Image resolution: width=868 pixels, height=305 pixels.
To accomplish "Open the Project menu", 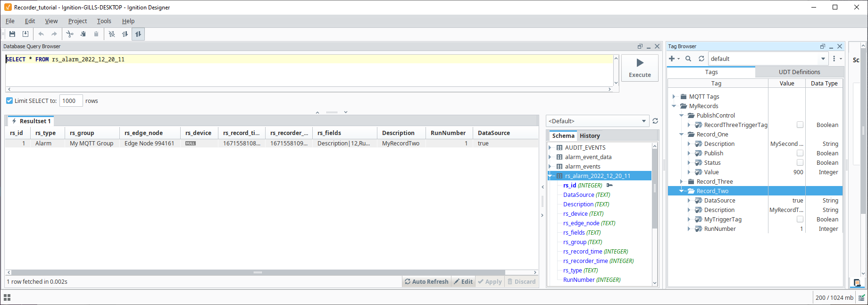I will coord(77,21).
